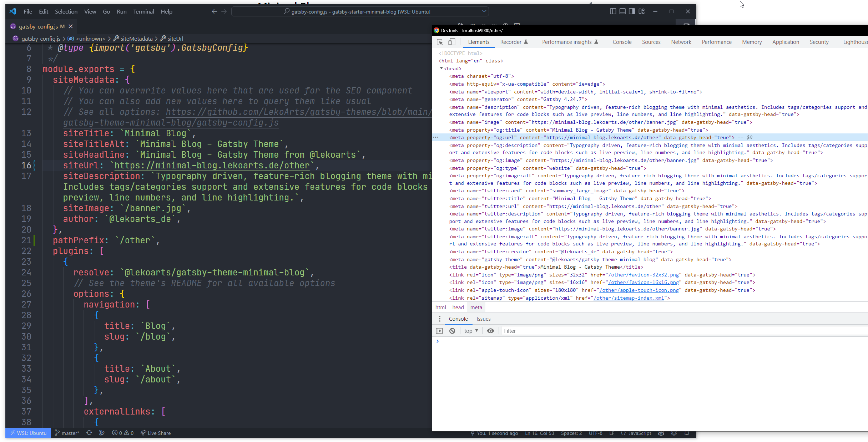Click the notifications bell in status bar
868x442 pixels.
(x=687, y=433)
